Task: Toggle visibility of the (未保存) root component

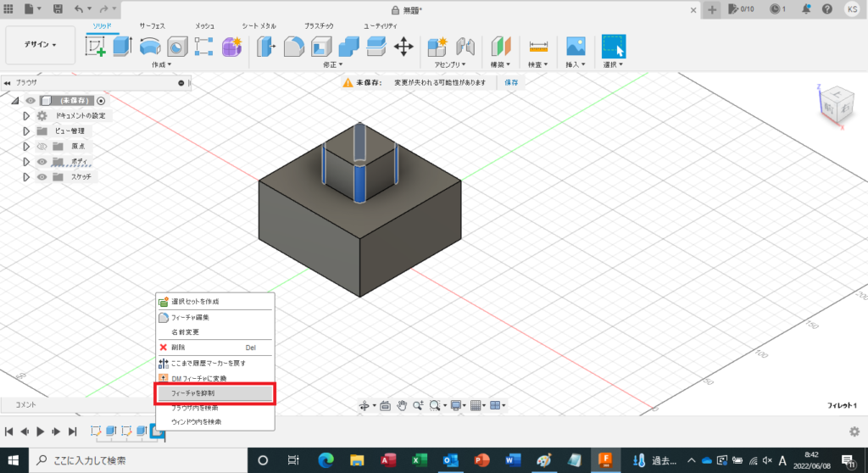Action: point(31,101)
